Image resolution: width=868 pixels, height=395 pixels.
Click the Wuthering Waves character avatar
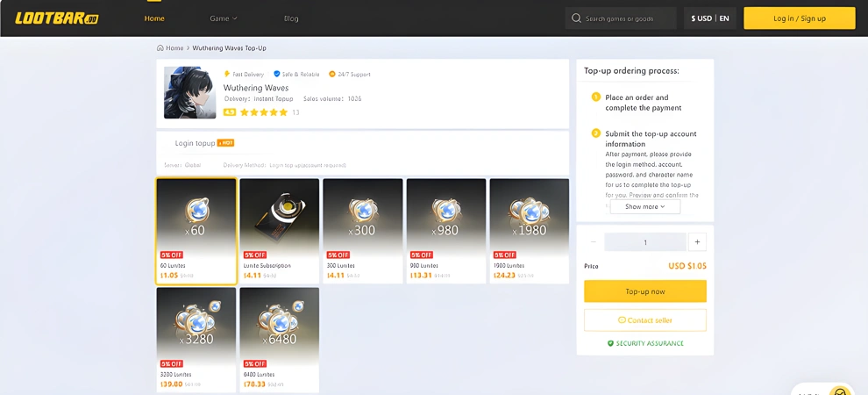[x=189, y=92]
